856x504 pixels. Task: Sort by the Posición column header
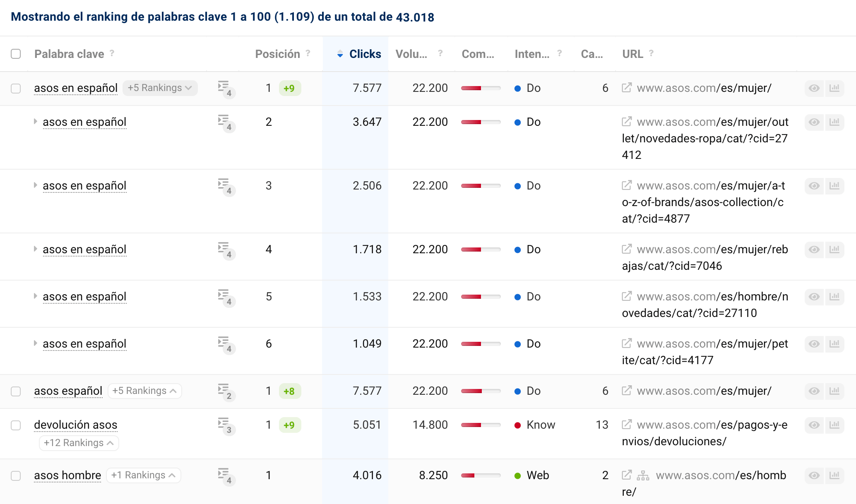coord(277,54)
